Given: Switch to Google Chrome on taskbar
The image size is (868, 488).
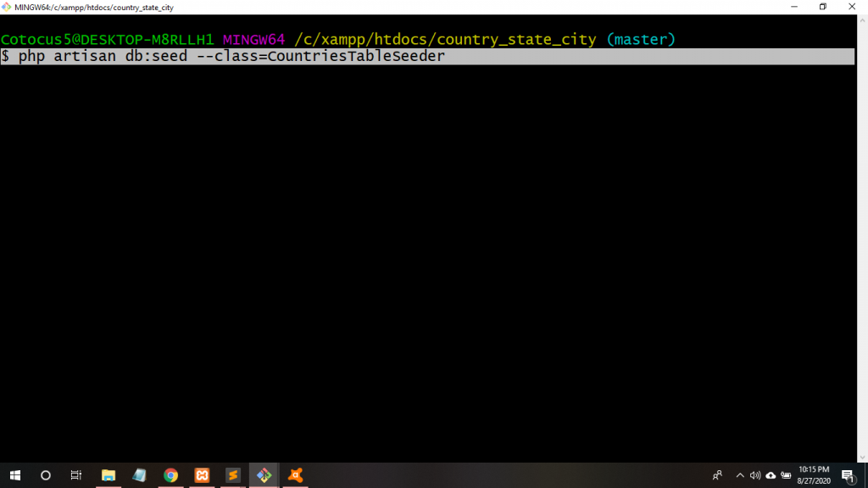Looking at the screenshot, I should (x=170, y=475).
